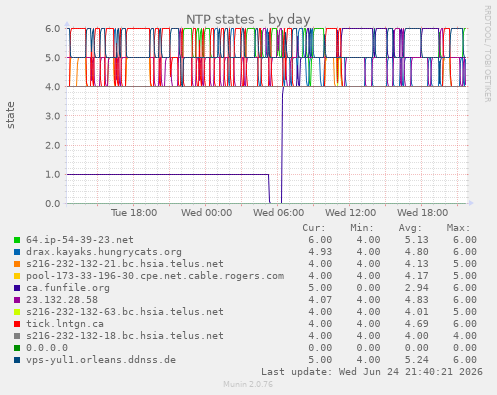Click the Cur value 4.93 for drax.kayaks
The image size is (497, 395).
pos(320,252)
